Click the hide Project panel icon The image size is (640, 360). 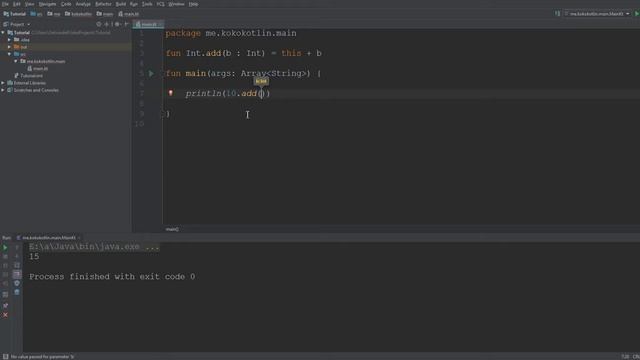click(x=126, y=24)
